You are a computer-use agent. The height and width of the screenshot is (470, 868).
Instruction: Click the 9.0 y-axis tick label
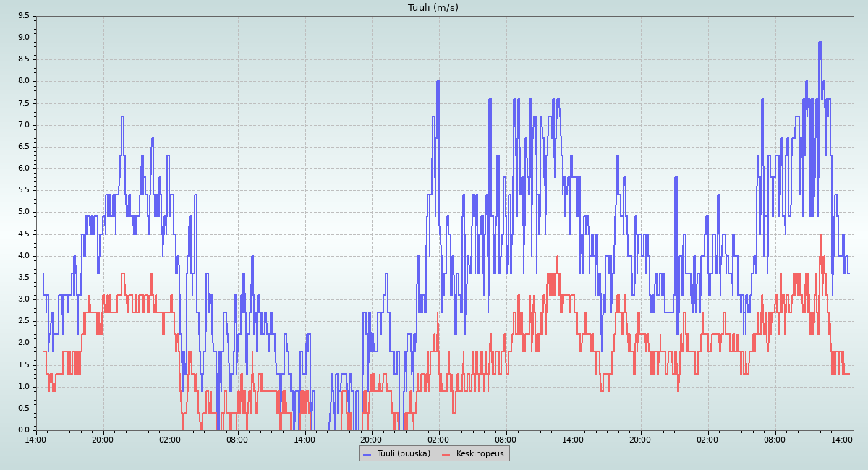coord(24,38)
